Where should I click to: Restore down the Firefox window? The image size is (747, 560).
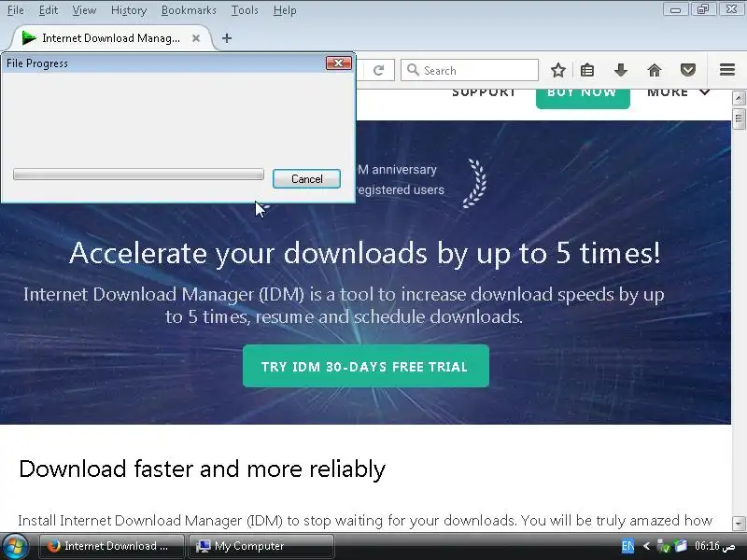click(703, 9)
